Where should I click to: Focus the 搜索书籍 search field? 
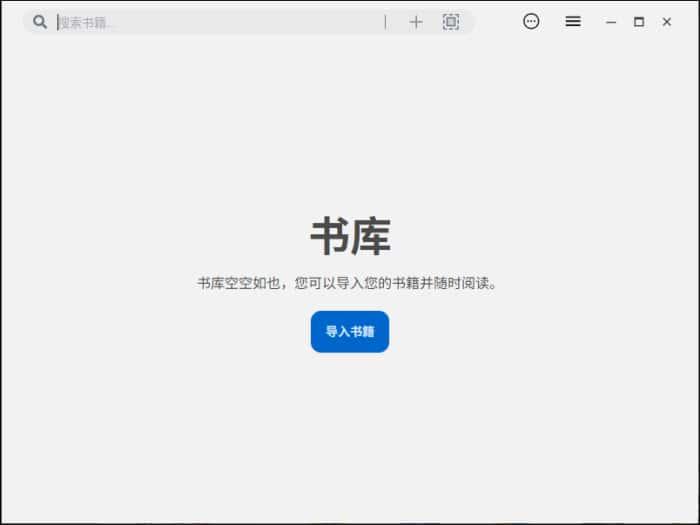point(200,22)
